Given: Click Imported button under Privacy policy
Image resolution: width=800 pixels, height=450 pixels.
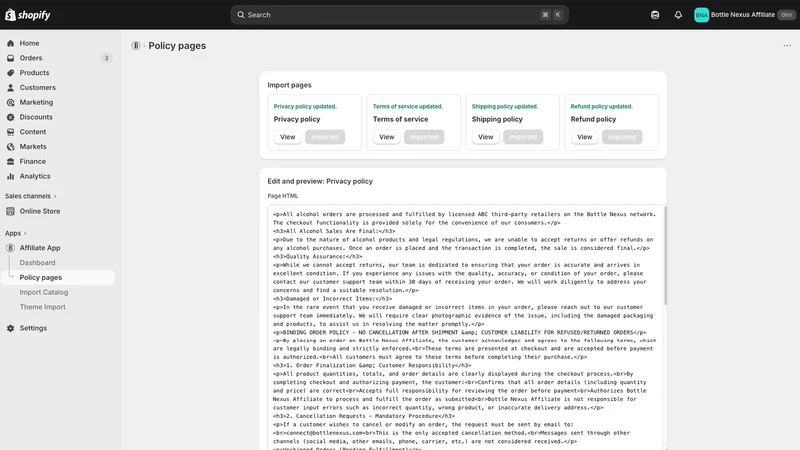Looking at the screenshot, I should (325, 137).
